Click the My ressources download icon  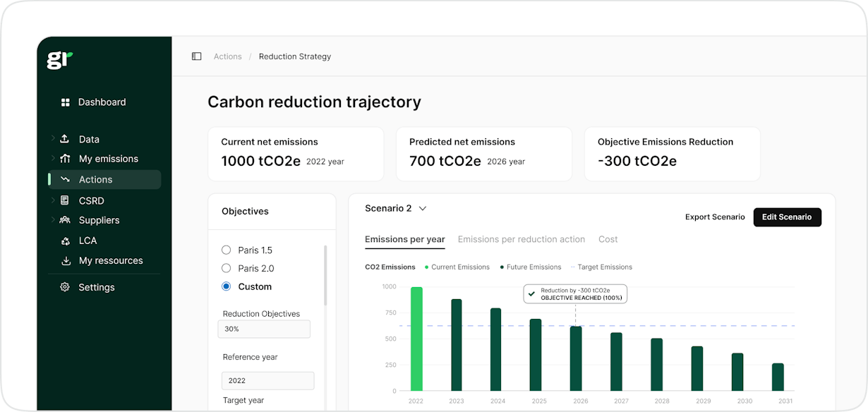(x=66, y=260)
